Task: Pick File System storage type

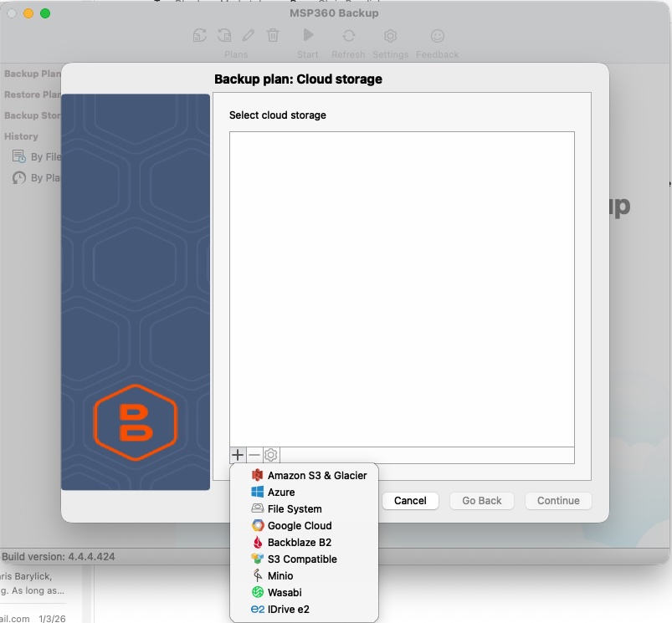Action: coord(294,508)
